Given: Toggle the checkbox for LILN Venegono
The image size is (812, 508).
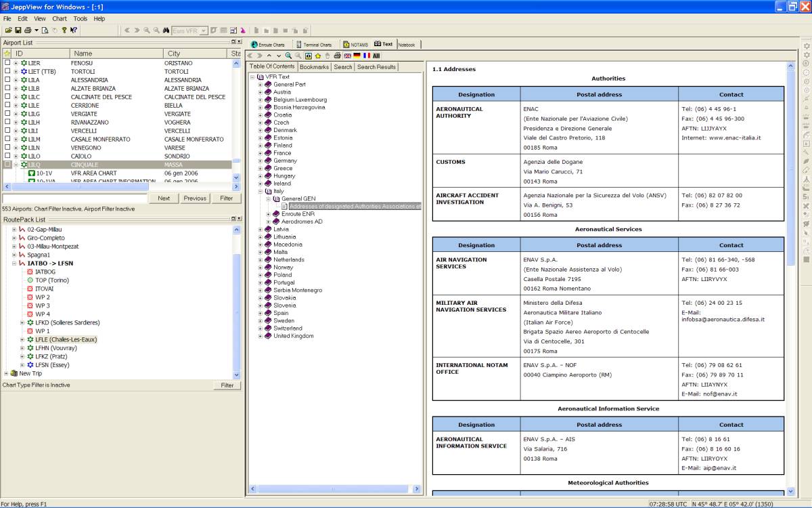Looking at the screenshot, I should coord(7,148).
